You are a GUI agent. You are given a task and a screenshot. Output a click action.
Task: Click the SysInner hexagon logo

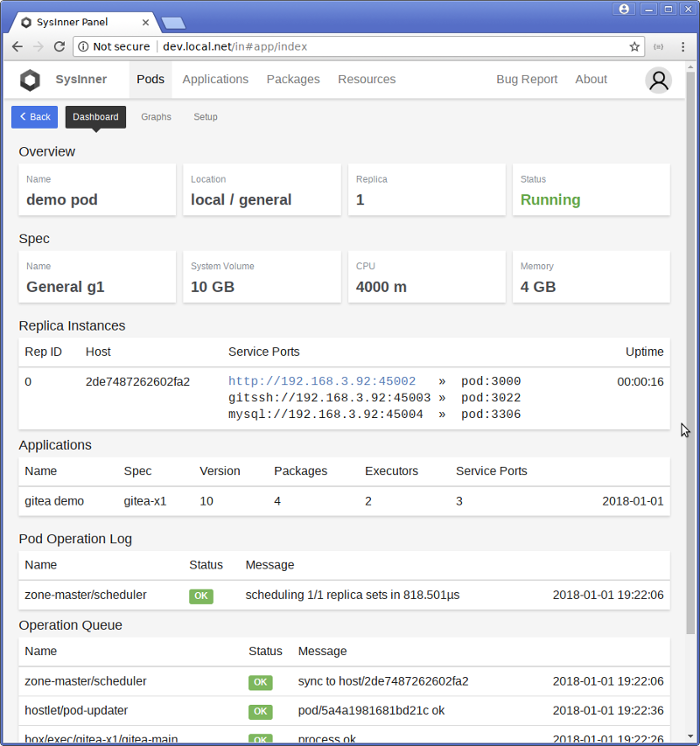[30, 79]
